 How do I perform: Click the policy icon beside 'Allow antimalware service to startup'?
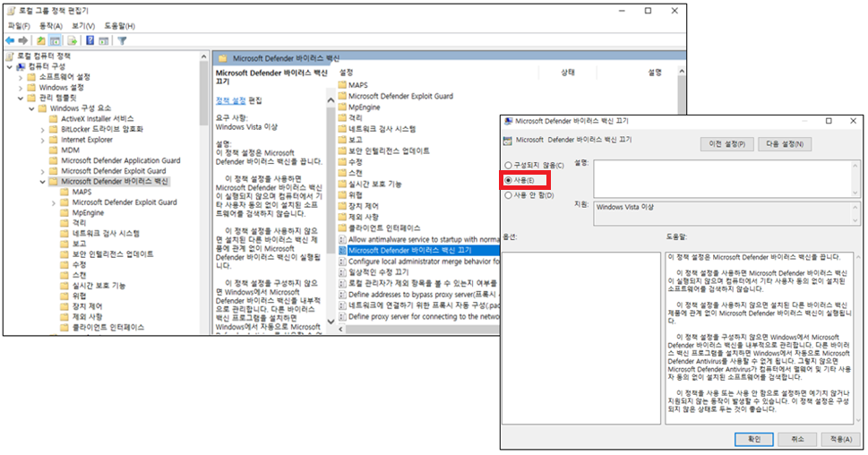[343, 239]
